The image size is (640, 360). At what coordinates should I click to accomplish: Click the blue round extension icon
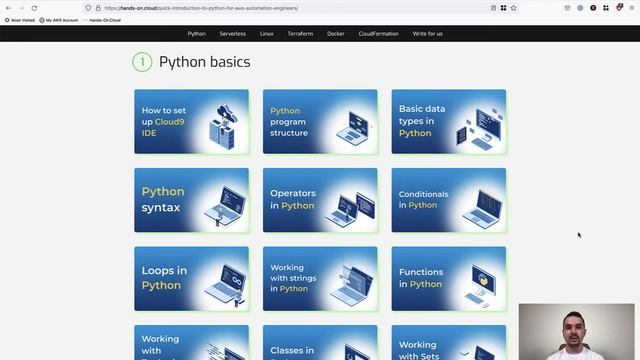coord(580,8)
